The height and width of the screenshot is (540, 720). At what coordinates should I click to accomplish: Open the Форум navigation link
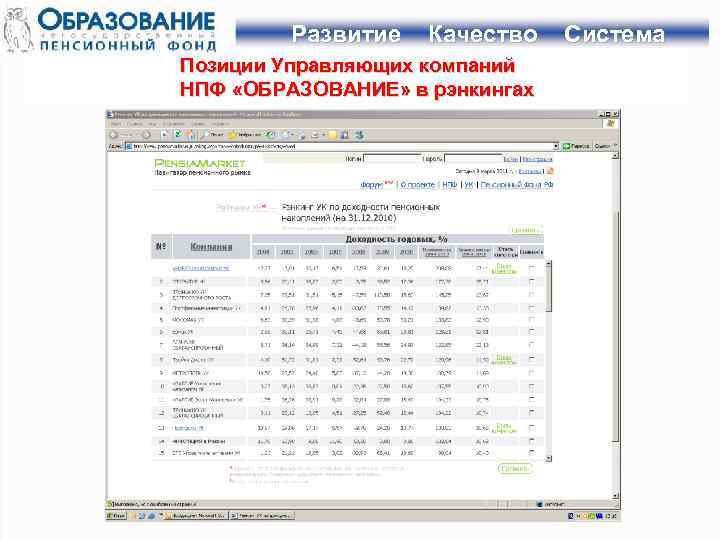pos(371,185)
